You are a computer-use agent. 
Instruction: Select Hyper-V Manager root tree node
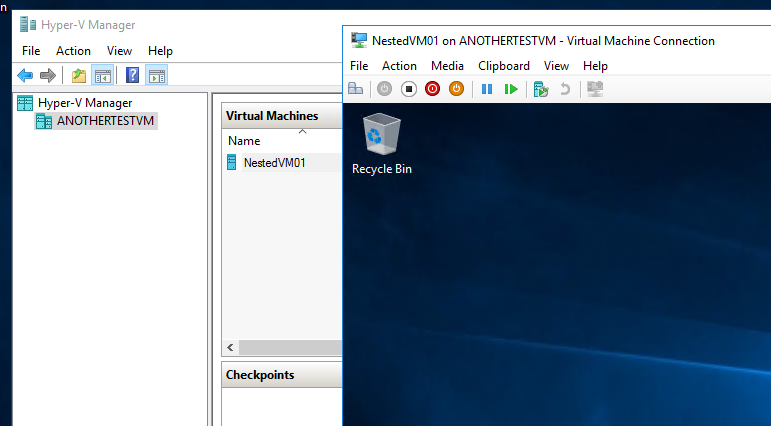(85, 103)
